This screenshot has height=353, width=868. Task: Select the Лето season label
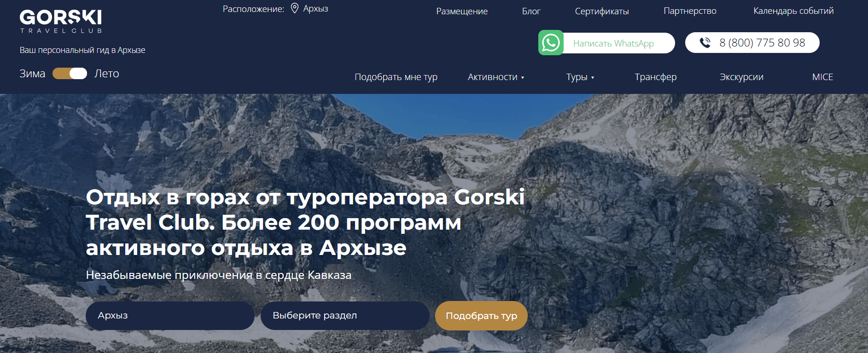pos(107,74)
